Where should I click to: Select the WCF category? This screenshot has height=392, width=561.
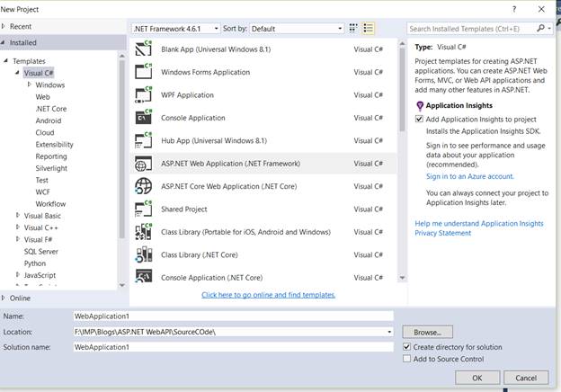pyautogui.click(x=42, y=192)
